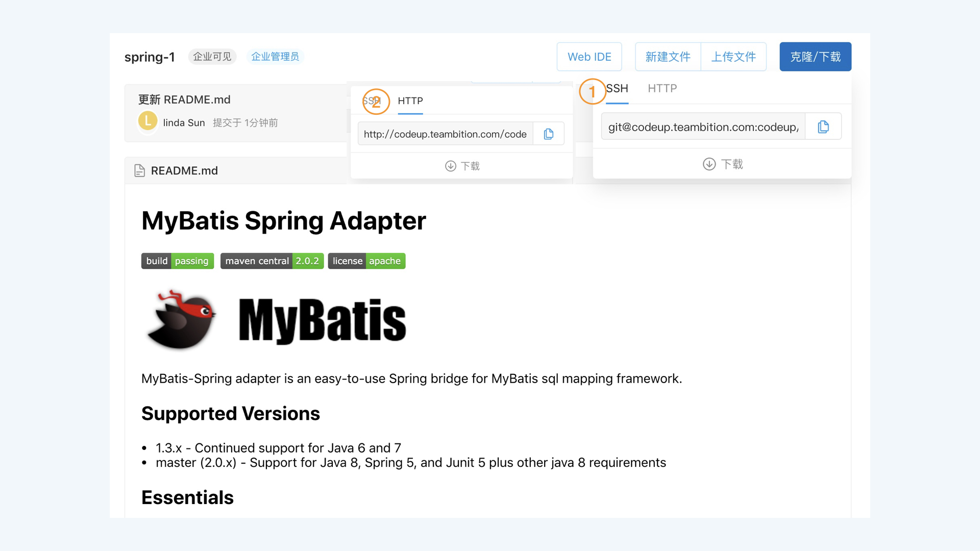
Task: Click the 上传文件 button
Action: click(x=733, y=57)
